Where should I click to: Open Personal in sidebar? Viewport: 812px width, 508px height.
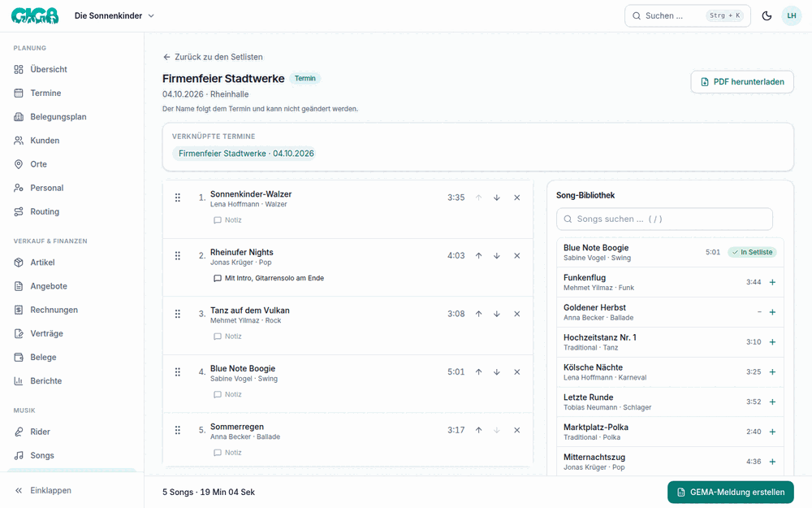pos(71,189)
